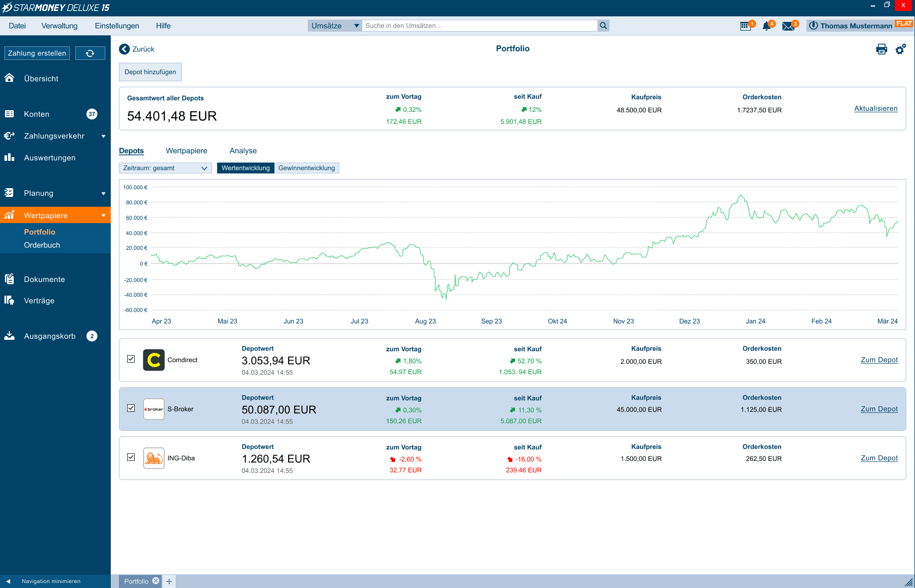Click the Verträge sidebar icon
Screen dimensions: 915x588
pos(9,300)
